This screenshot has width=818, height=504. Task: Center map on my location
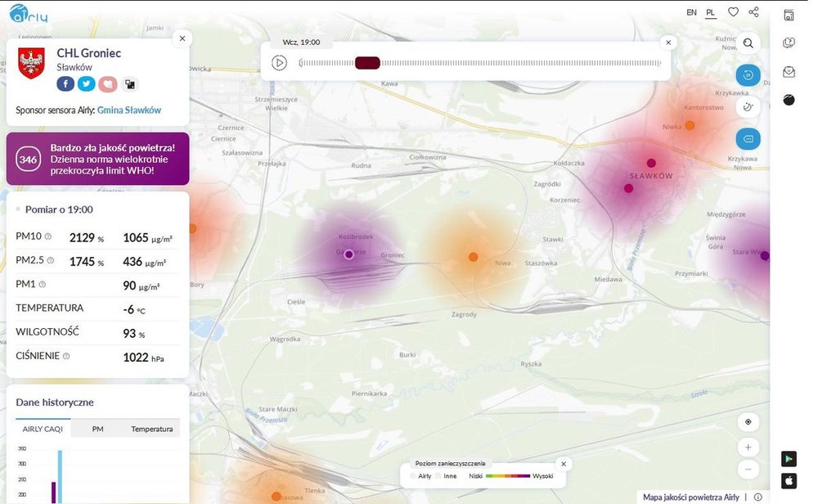coord(748,422)
